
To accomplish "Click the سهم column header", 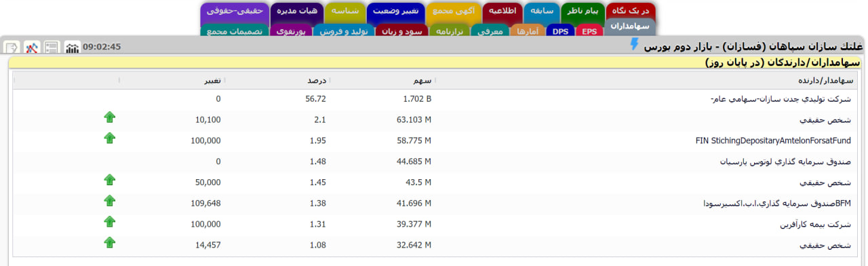I will (x=422, y=80).
